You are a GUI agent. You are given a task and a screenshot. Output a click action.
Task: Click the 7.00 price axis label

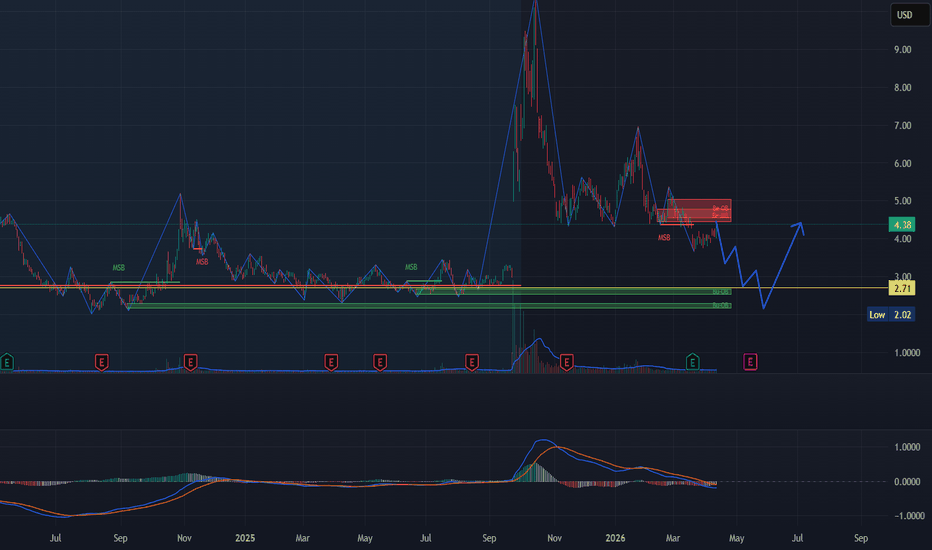[x=902, y=125]
